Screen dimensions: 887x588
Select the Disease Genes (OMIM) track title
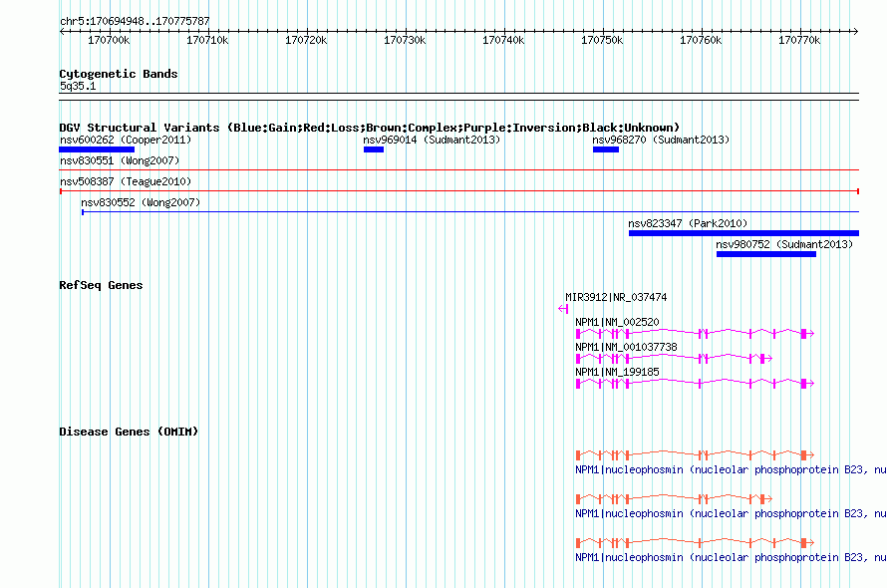tap(129, 432)
